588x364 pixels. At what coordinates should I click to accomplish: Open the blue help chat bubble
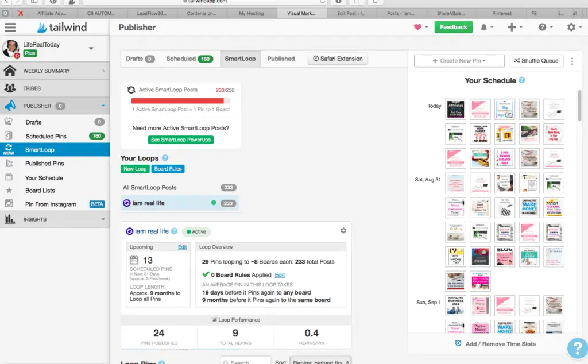point(578,348)
